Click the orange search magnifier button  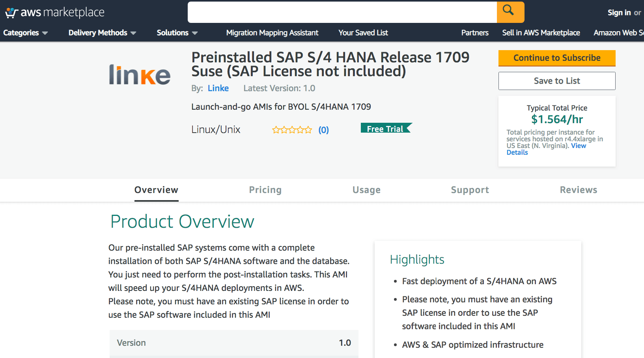click(x=510, y=12)
